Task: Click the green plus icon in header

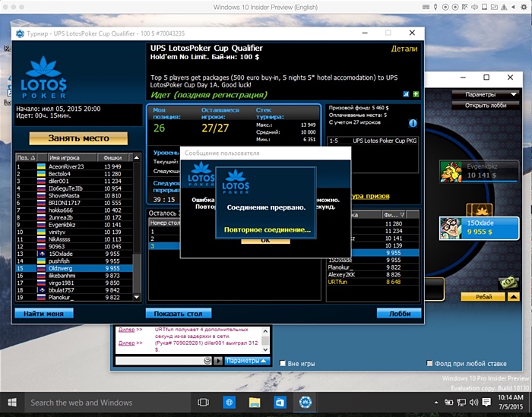Action: (416, 94)
